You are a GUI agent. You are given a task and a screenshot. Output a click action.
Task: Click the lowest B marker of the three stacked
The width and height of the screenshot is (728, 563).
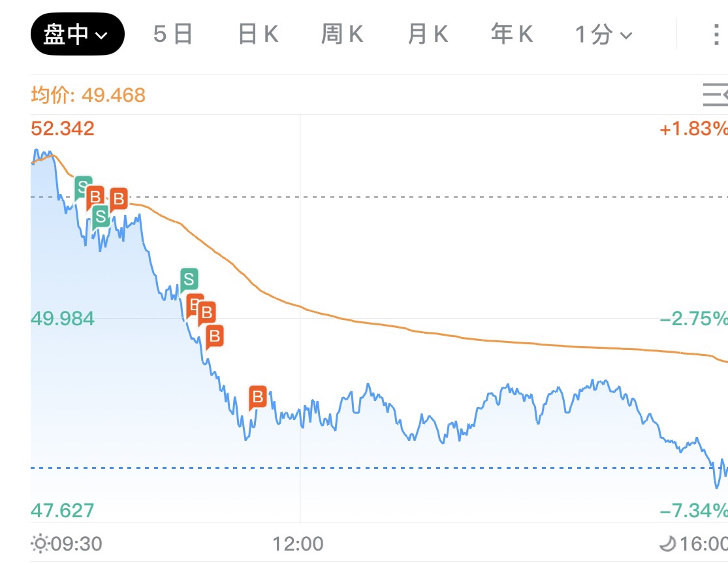click(x=214, y=336)
